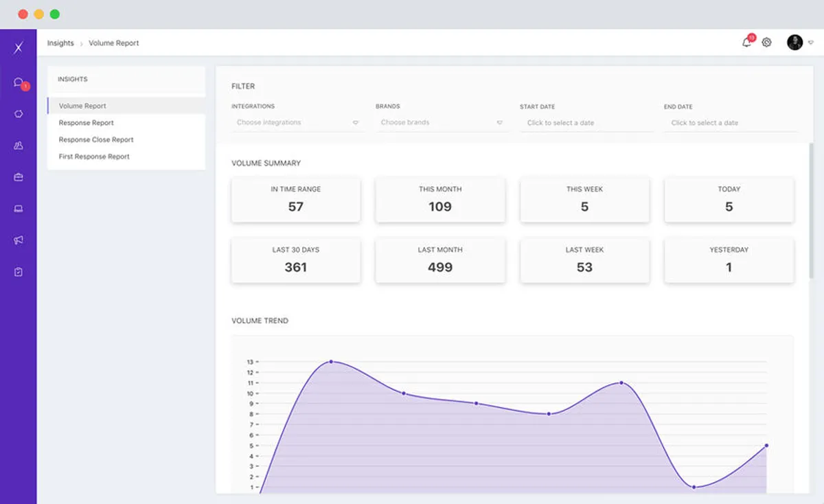
Task: Select the megaphone campaigns icon
Action: pyautogui.click(x=19, y=240)
